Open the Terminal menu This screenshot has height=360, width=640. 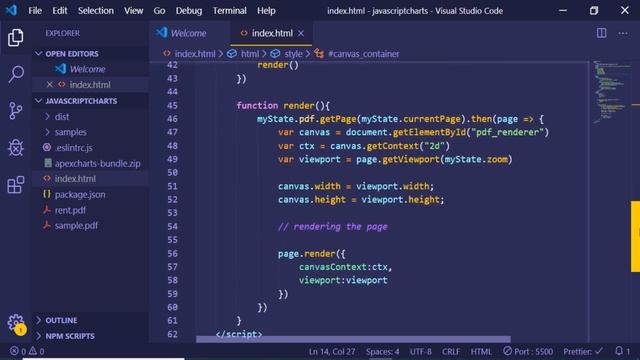229,11
